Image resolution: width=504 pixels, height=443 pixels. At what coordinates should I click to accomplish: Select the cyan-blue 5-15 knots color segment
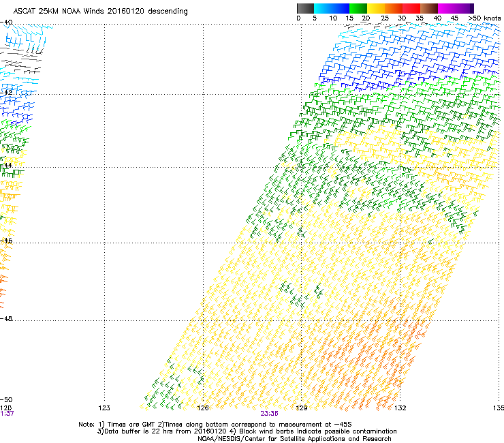click(332, 8)
